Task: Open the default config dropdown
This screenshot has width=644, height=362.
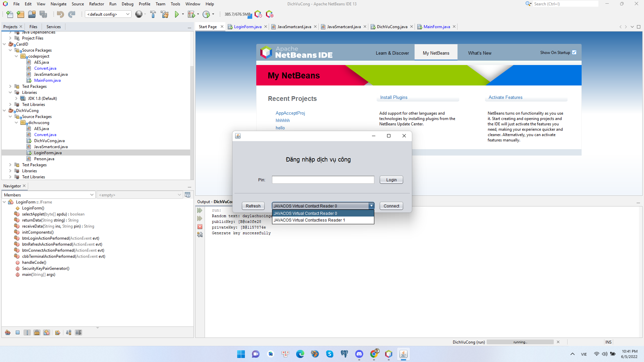Action: point(126,14)
